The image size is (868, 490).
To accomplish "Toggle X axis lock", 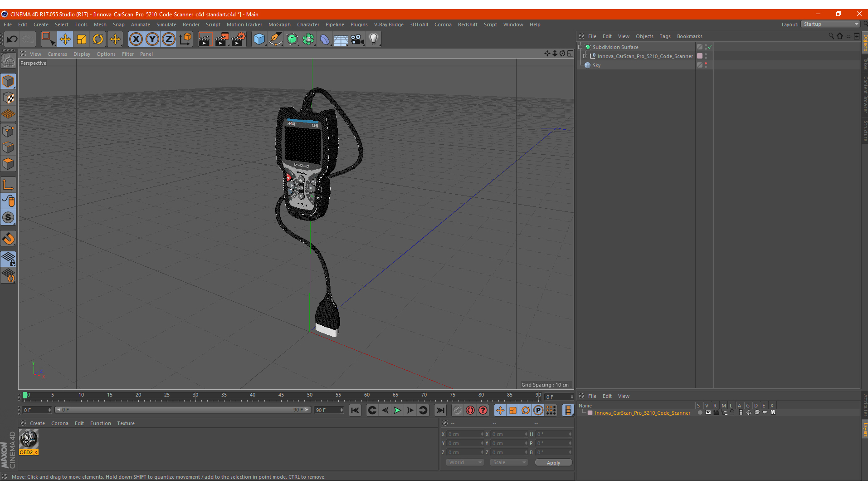I will click(136, 39).
